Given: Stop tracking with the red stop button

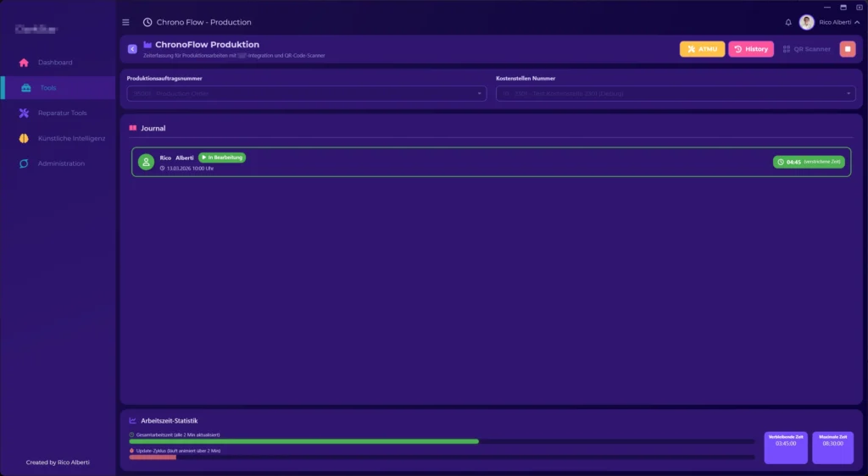Looking at the screenshot, I should [x=848, y=49].
